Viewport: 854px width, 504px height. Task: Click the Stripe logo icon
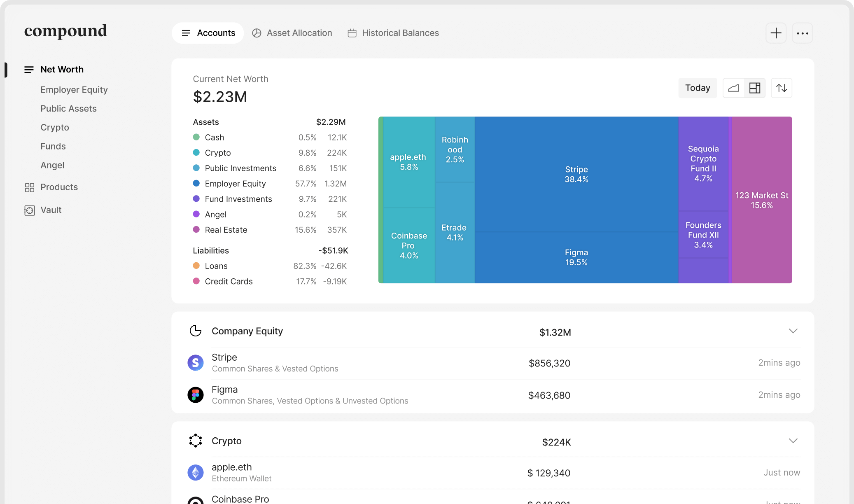tap(196, 363)
